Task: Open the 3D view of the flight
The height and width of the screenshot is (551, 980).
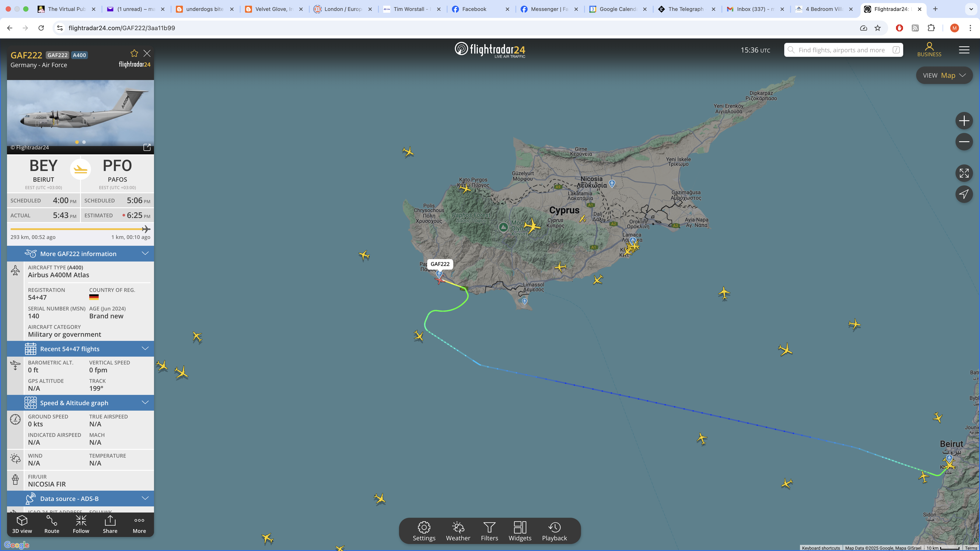Action: [x=22, y=524]
